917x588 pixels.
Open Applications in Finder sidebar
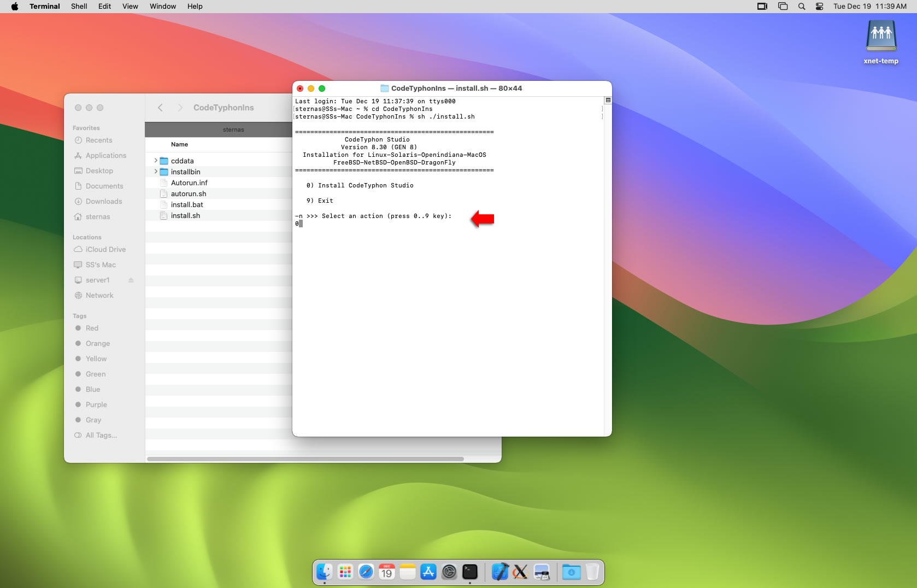click(105, 156)
